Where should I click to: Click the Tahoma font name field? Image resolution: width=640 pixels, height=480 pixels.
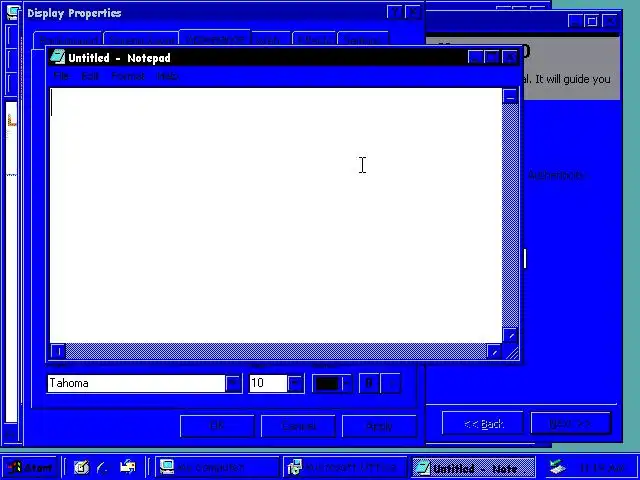click(x=136, y=383)
